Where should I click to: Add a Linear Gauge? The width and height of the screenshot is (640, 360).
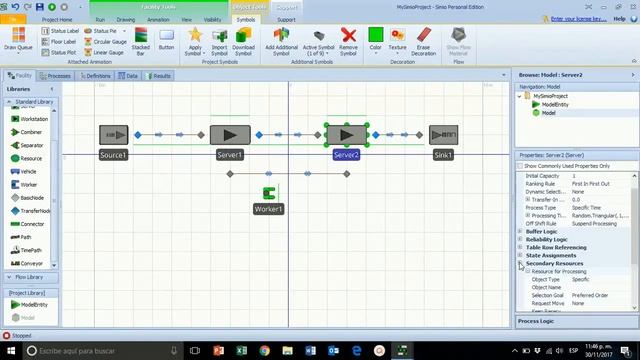point(104,52)
